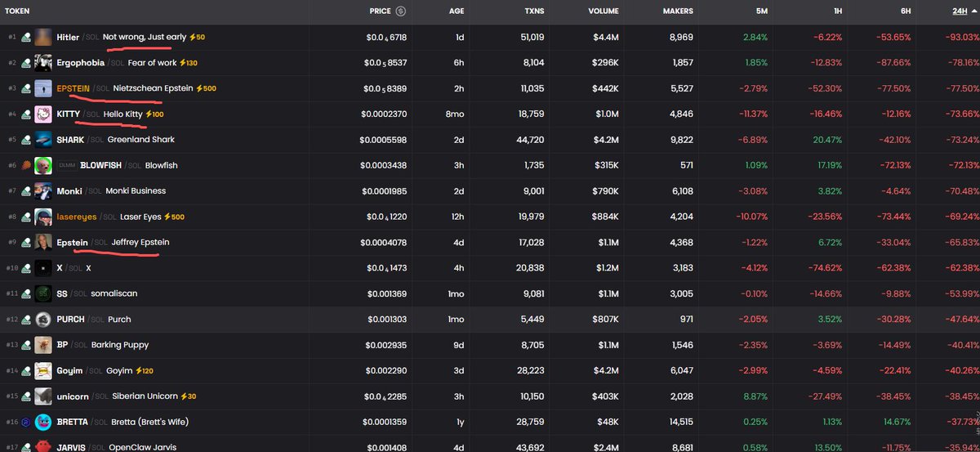
Task: Click the X token avatar
Action: [x=43, y=268]
